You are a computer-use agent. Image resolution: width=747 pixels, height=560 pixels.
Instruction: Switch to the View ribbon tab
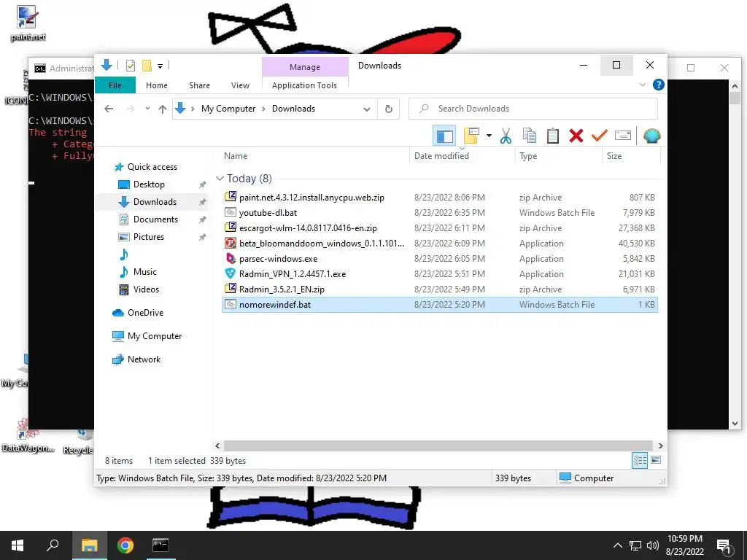(x=240, y=85)
